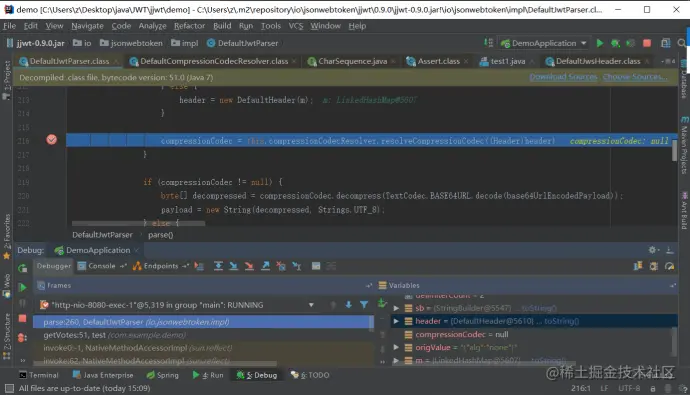Viewport: 690px width, 395px height.
Task: Open Project Structure icon in top toolbar
Action: tap(665, 43)
